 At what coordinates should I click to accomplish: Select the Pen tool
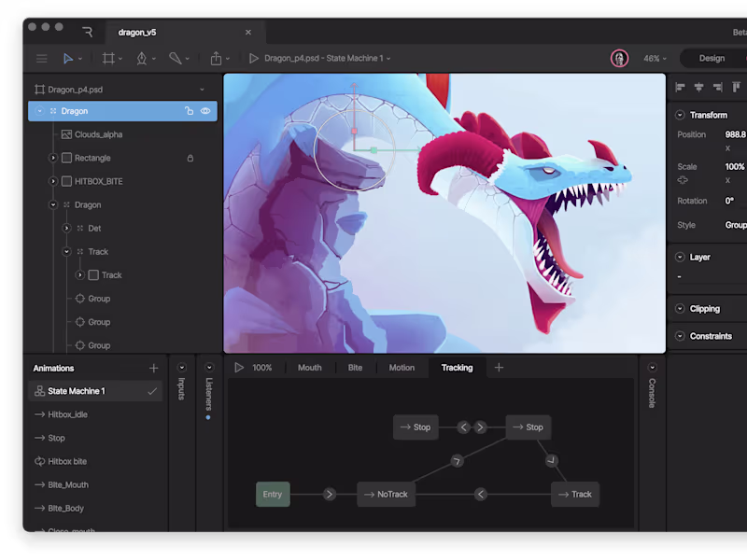(141, 58)
